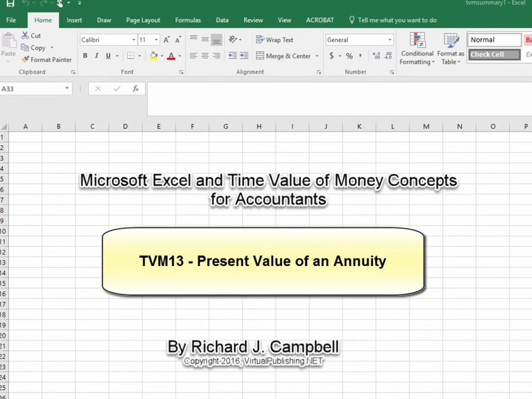
Task: Switch to the Draw tab
Action: point(104,20)
